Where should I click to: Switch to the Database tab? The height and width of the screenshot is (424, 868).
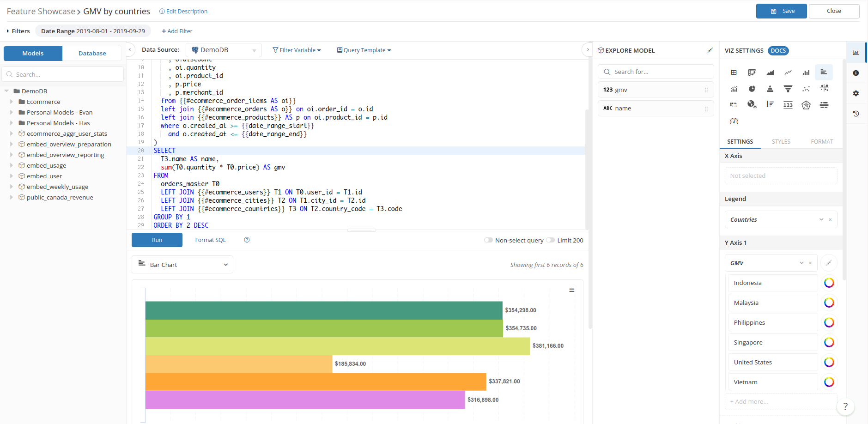click(x=92, y=53)
